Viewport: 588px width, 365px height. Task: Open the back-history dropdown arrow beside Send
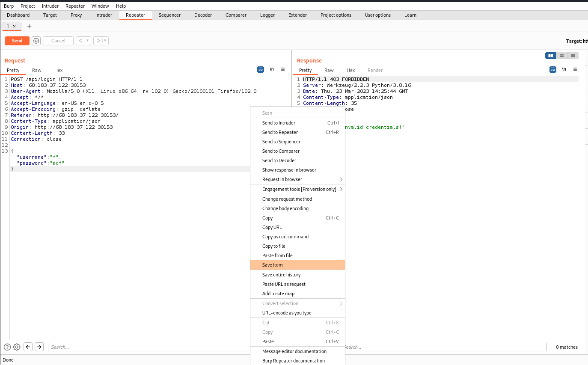click(x=88, y=41)
